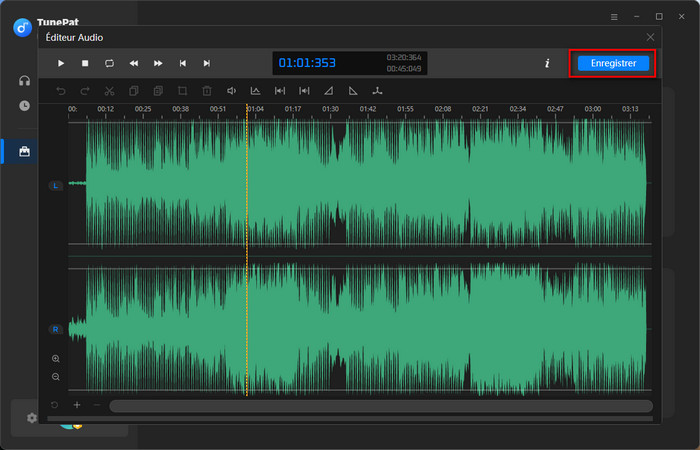Click the 00:45:049 time readout
700x450 pixels.
pyautogui.click(x=404, y=69)
